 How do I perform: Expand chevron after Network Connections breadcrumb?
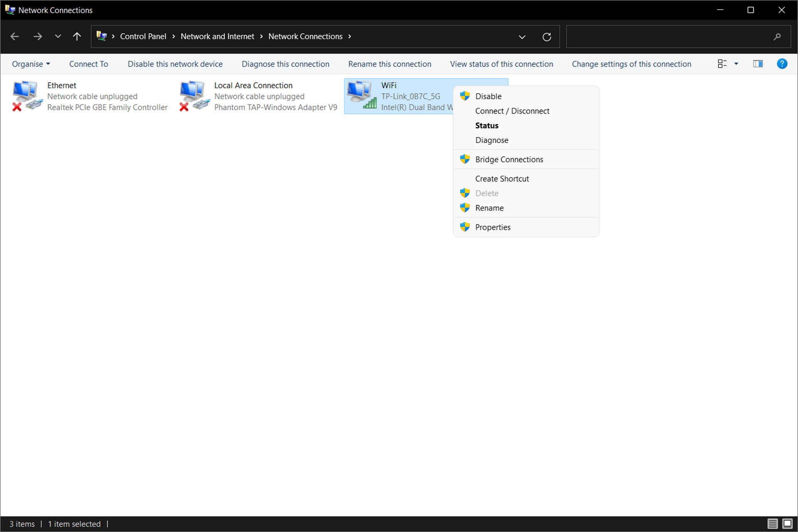(x=350, y=37)
